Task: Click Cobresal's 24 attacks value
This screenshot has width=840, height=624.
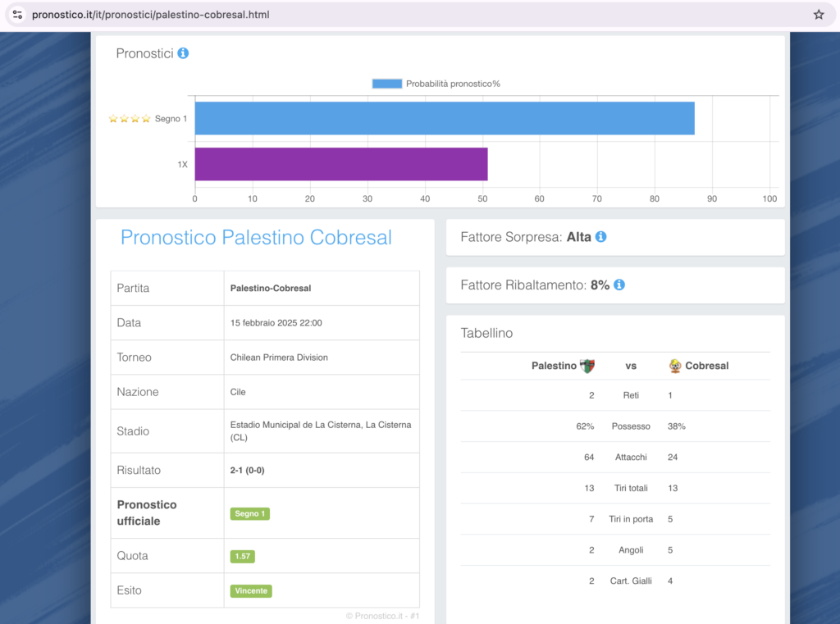Action: [673, 458]
